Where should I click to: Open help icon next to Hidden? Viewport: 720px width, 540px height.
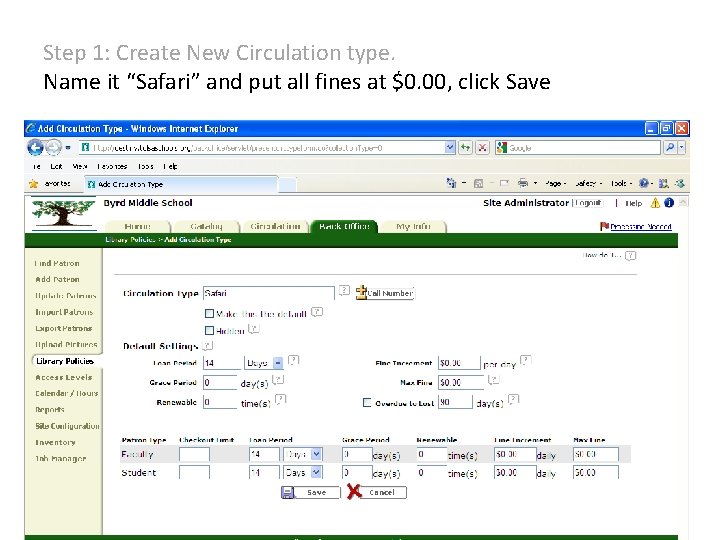tap(253, 329)
